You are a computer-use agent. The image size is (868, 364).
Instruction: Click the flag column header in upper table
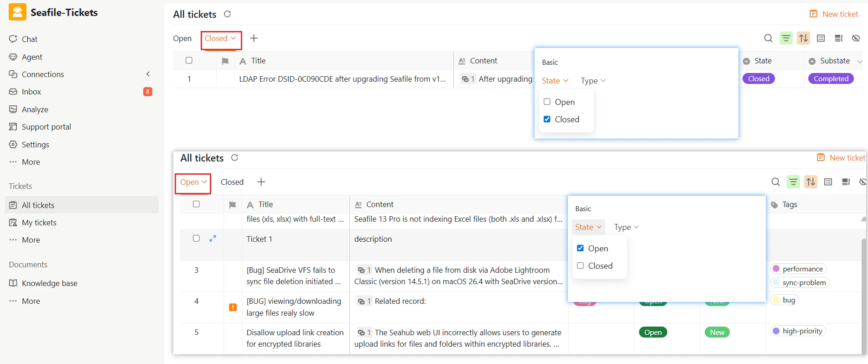(x=225, y=61)
